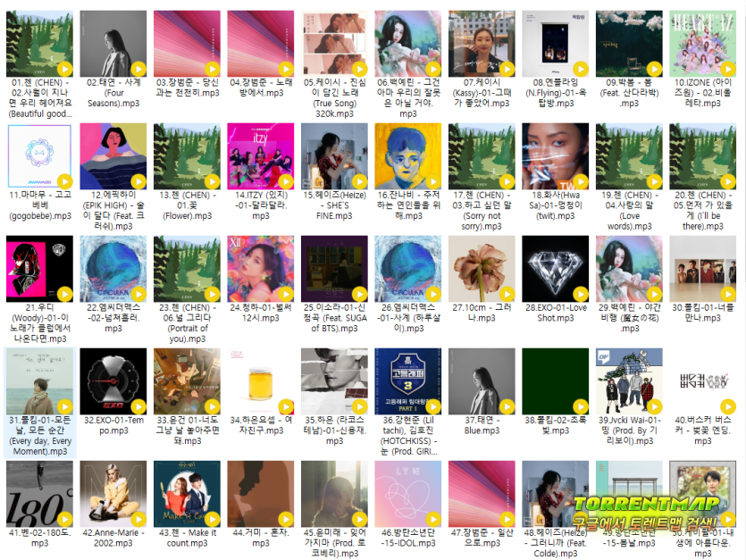Select the 36.강현준 HOTCHKISS mp3 icon
The image size is (746, 560).
[408, 381]
